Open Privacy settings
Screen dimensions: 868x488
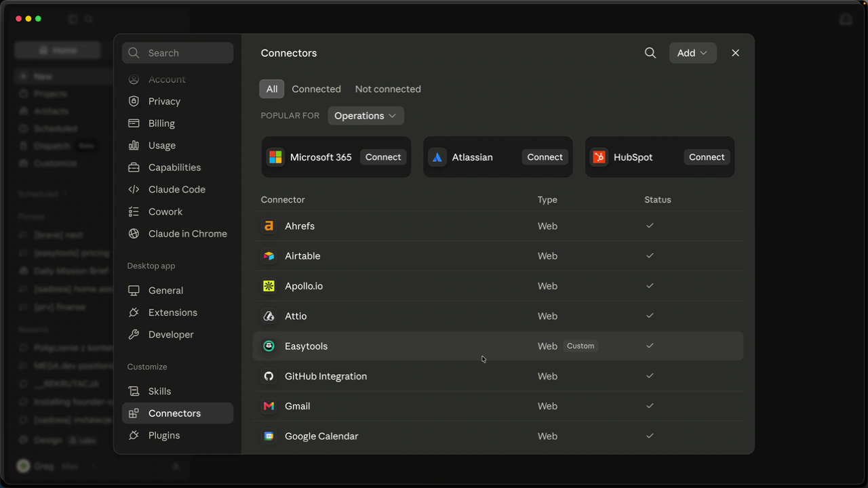tap(178, 101)
